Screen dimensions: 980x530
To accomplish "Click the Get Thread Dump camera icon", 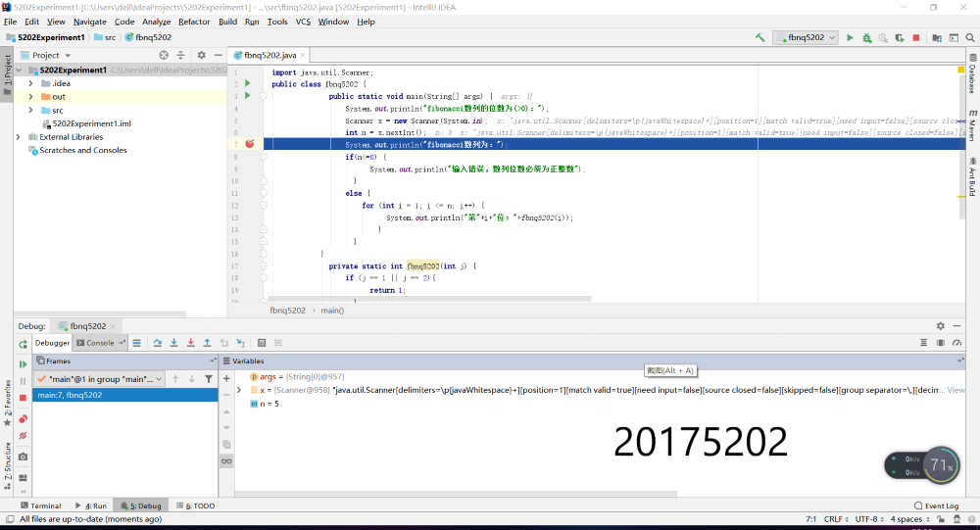I will click(x=24, y=457).
